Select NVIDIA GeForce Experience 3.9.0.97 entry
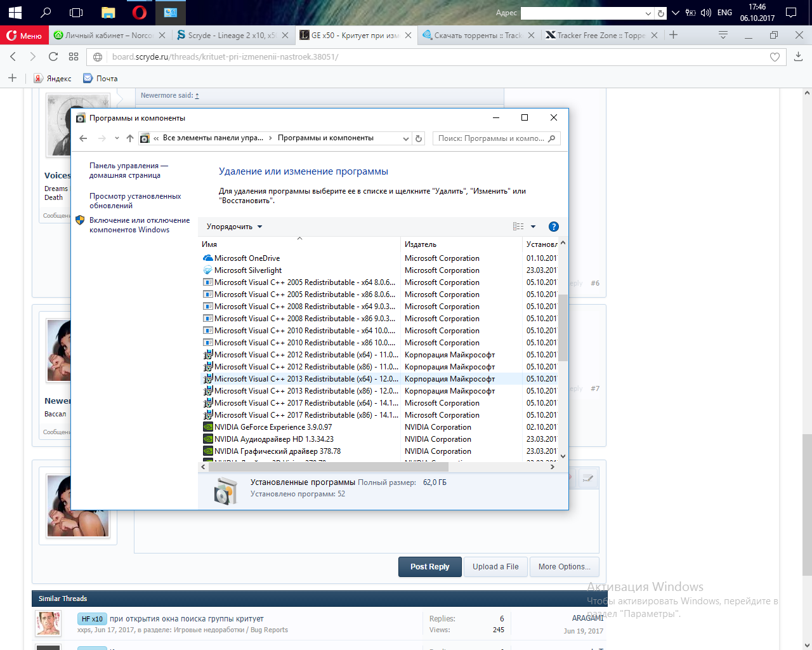Screen dimensions: 812x650 pos(273,427)
